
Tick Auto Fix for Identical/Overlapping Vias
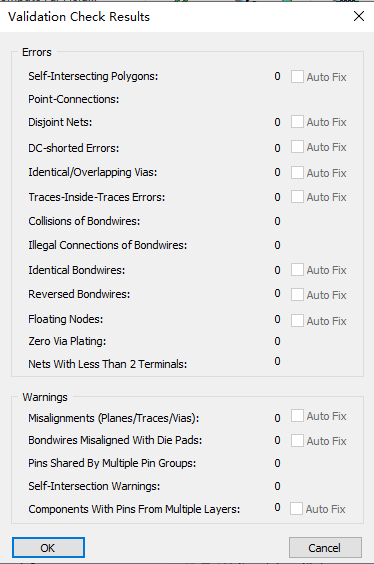(297, 173)
